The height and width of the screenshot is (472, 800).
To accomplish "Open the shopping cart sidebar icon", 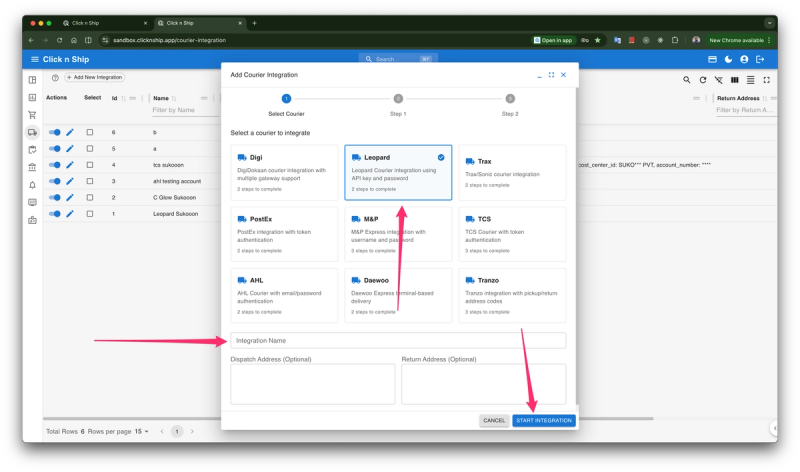I will [33, 115].
